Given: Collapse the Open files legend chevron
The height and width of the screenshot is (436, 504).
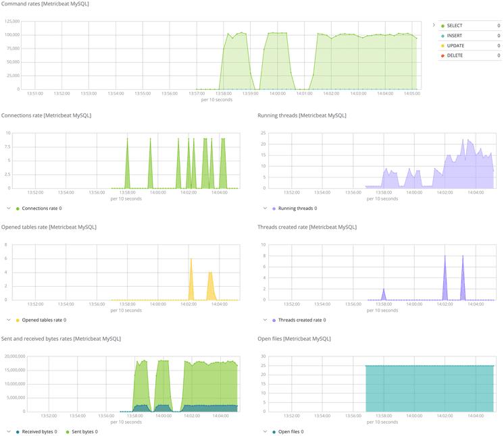Looking at the screenshot, I should pyautogui.click(x=264, y=431).
